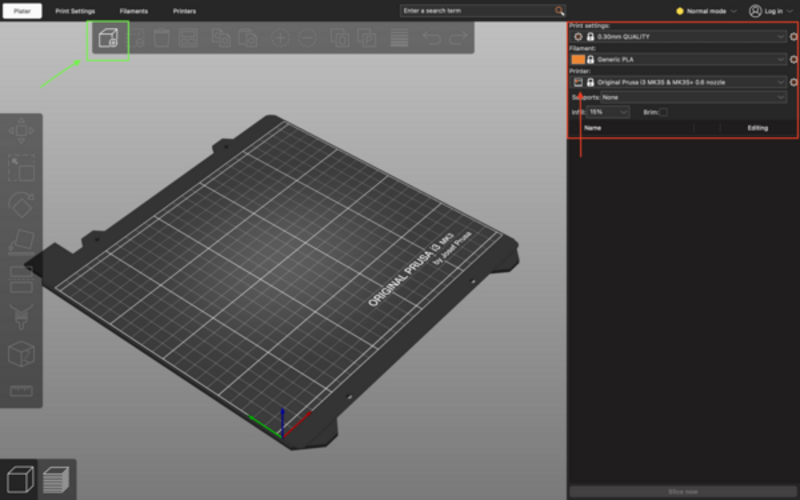Switch to the Printers tab

pos(185,11)
